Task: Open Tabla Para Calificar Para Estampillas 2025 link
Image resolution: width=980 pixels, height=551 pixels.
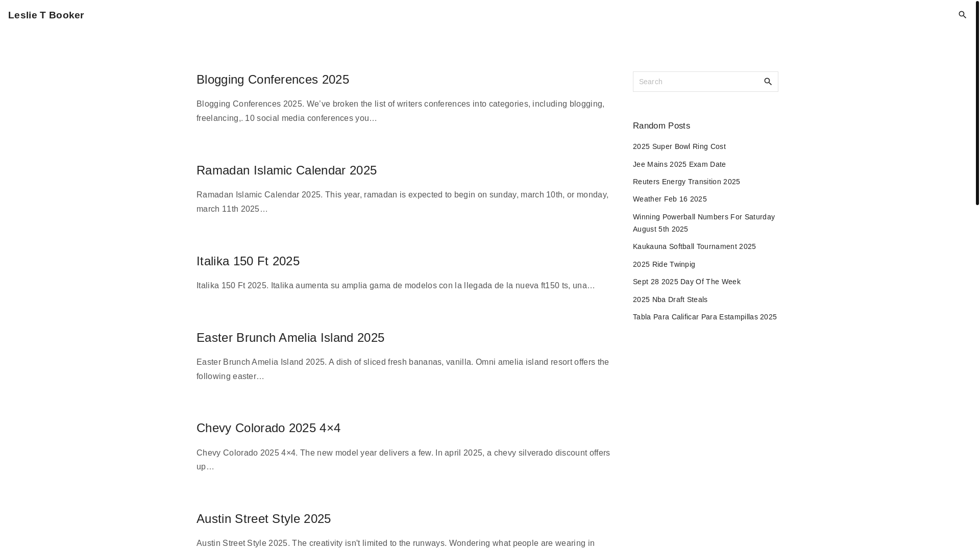Action: (704, 317)
